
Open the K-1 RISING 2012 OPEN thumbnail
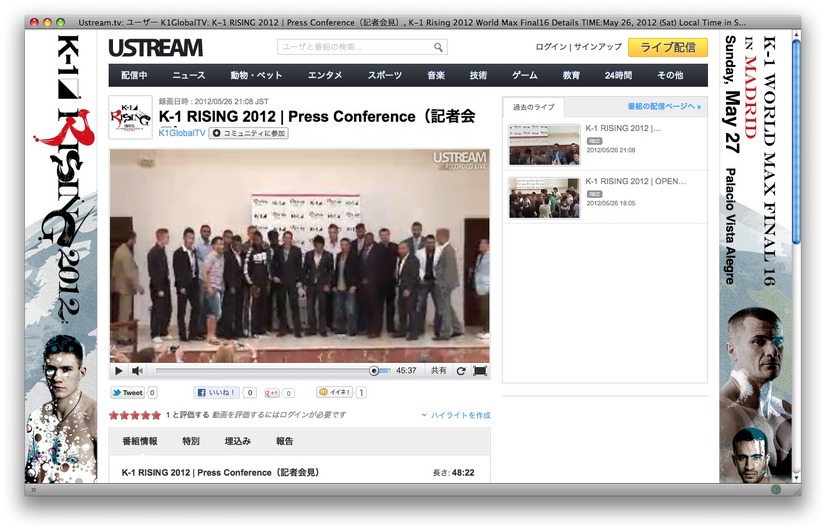pos(544,198)
